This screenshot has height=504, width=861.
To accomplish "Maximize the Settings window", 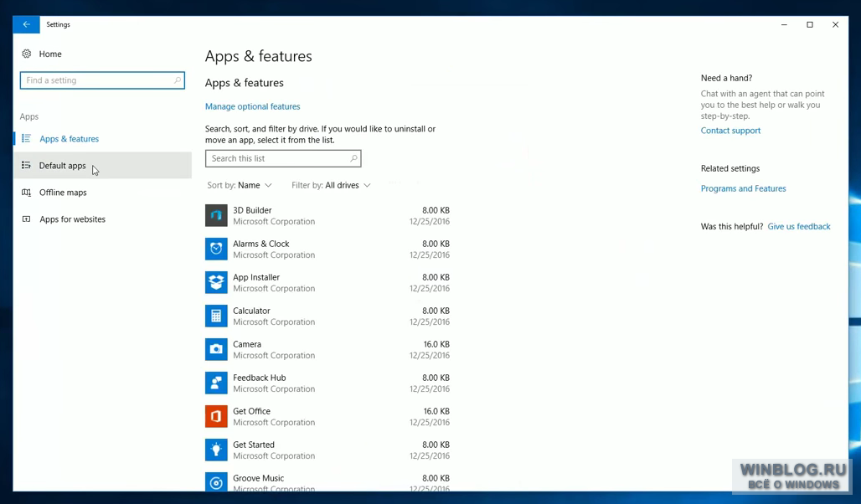I will [x=810, y=25].
